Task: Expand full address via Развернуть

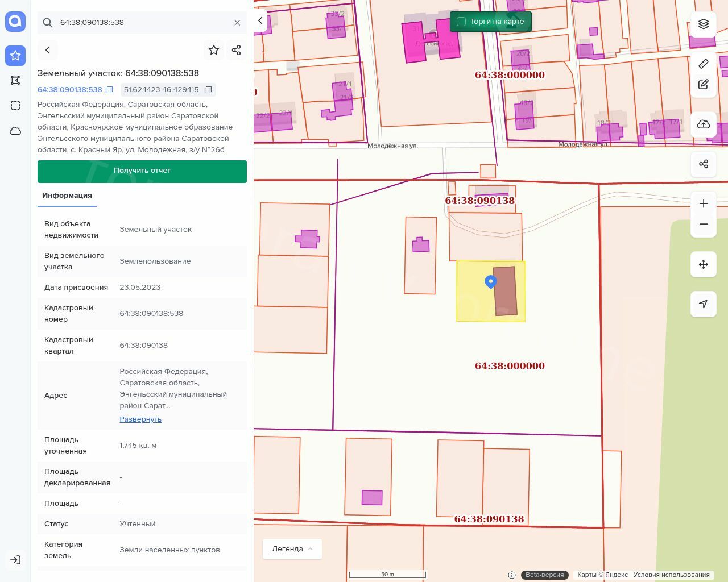Action: [140, 419]
